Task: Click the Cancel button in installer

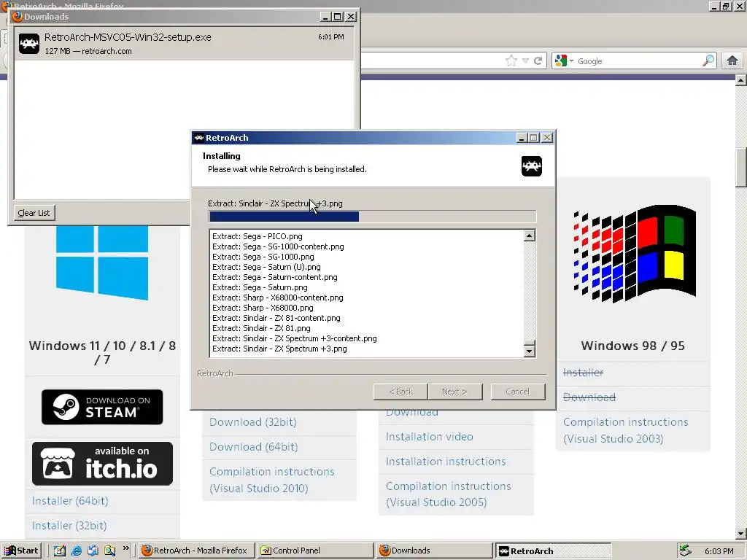Action: click(x=518, y=392)
